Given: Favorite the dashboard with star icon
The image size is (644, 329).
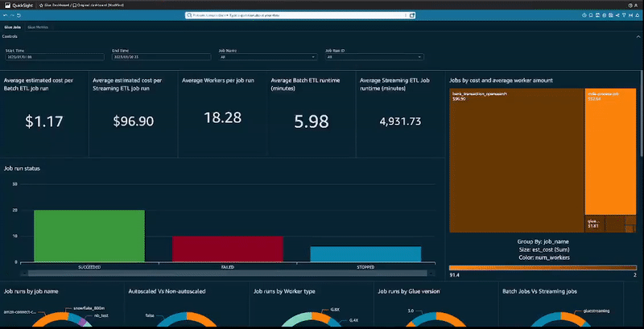Looking at the screenshot, I should pyautogui.click(x=42, y=5).
